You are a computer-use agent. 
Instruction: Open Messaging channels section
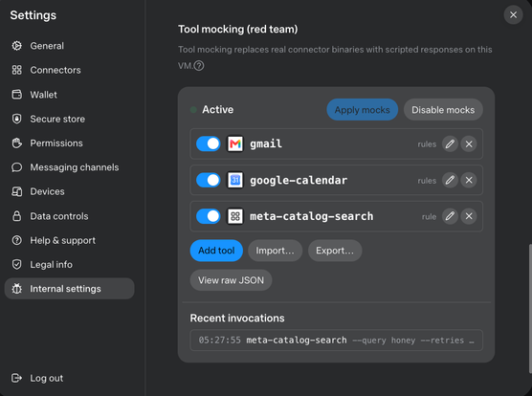click(69, 167)
